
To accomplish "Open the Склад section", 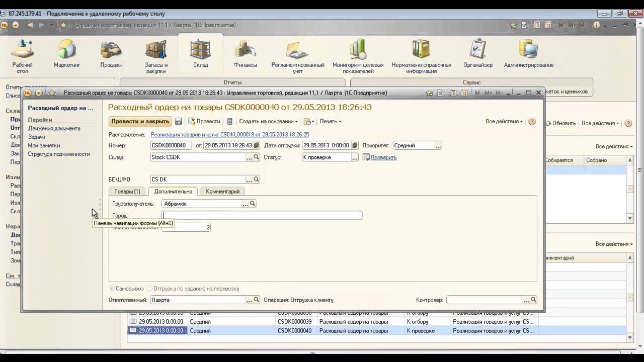I will (x=200, y=53).
